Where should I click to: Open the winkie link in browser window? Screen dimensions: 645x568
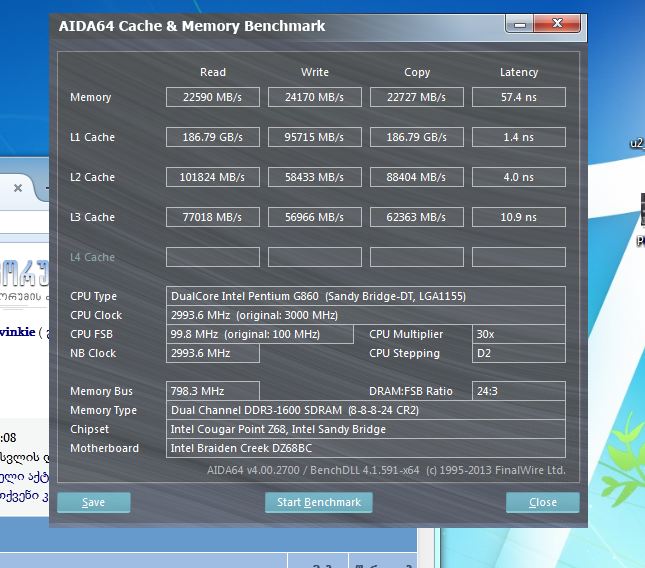click(x=18, y=332)
